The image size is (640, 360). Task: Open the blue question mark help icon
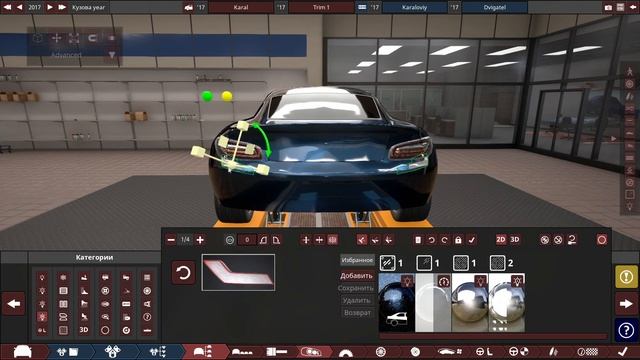[x=626, y=330]
